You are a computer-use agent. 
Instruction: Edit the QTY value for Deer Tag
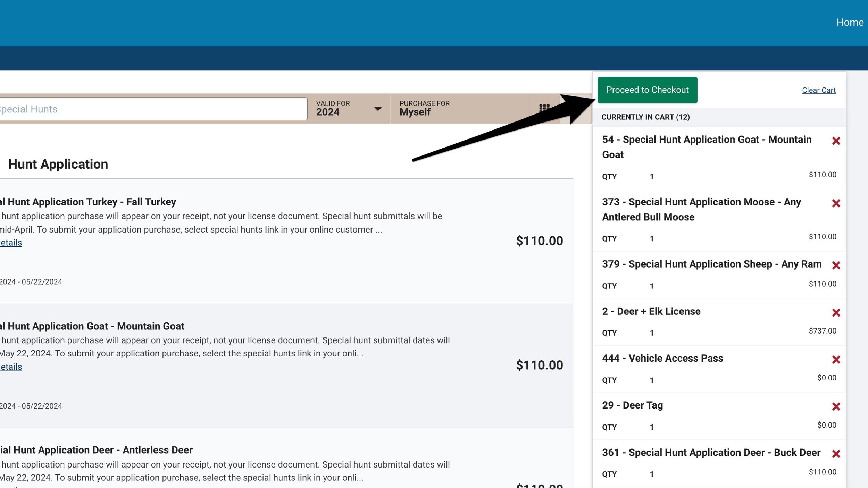coord(651,427)
